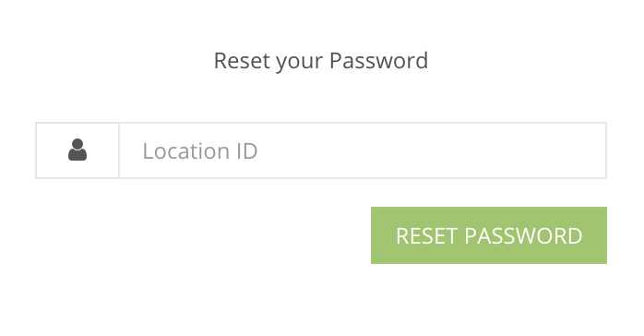Select the dark gray user avatar icon

78,150
